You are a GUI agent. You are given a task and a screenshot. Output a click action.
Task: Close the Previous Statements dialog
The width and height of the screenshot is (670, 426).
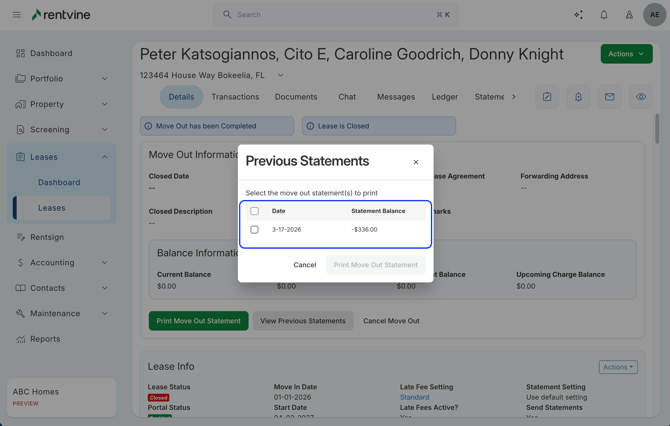[x=416, y=162]
